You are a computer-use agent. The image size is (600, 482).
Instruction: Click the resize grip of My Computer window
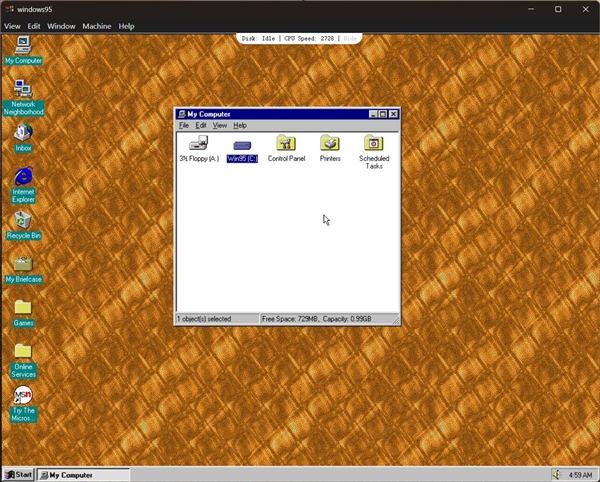pos(396,320)
